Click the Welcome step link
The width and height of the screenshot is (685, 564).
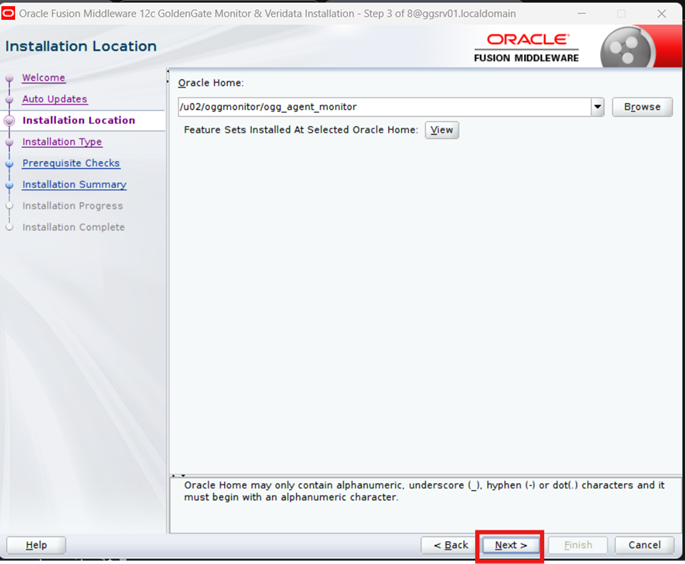click(44, 78)
